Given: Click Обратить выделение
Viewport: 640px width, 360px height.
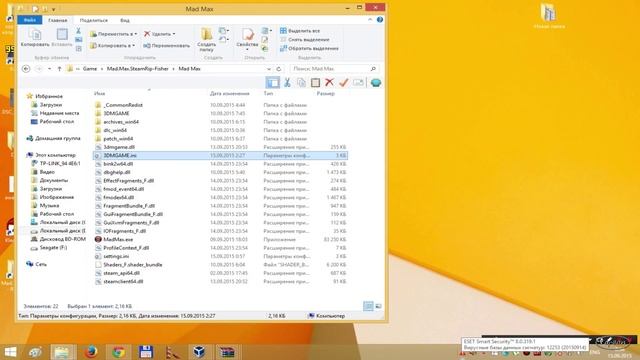Looking at the screenshot, I should pyautogui.click(x=309, y=49).
